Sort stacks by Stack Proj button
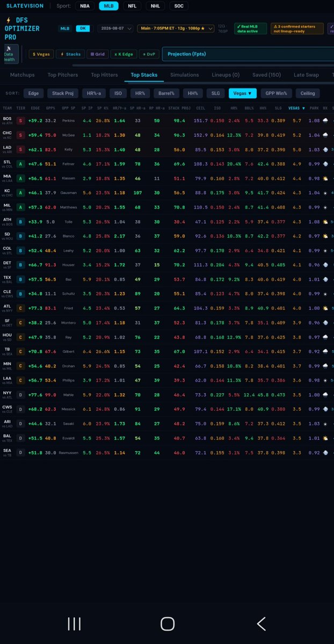Image resolution: width=334 pixels, height=644 pixels. pos(63,93)
